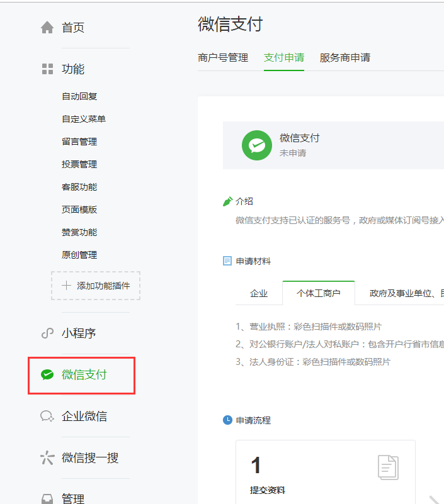Open 赞赏功能
444x504 pixels.
pyautogui.click(x=79, y=232)
